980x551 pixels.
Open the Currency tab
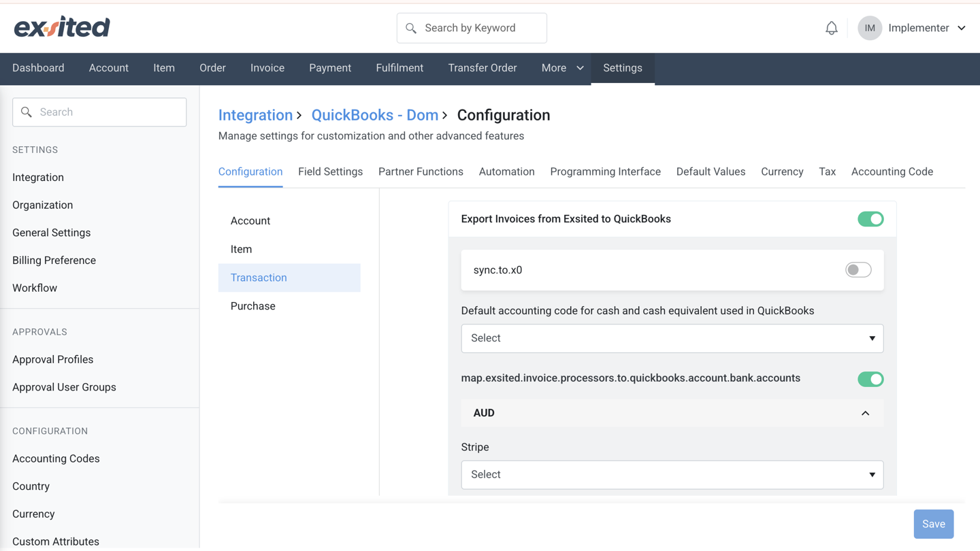(782, 171)
